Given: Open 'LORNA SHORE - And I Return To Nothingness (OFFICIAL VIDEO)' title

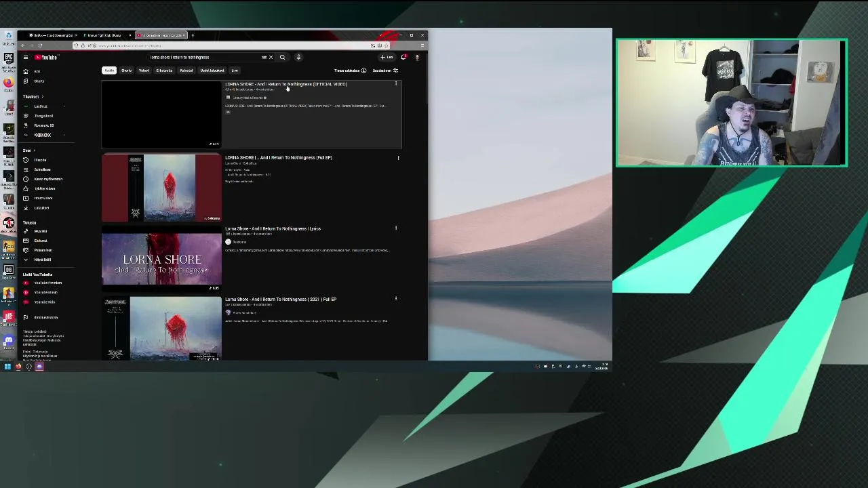Looking at the screenshot, I should pos(286,84).
